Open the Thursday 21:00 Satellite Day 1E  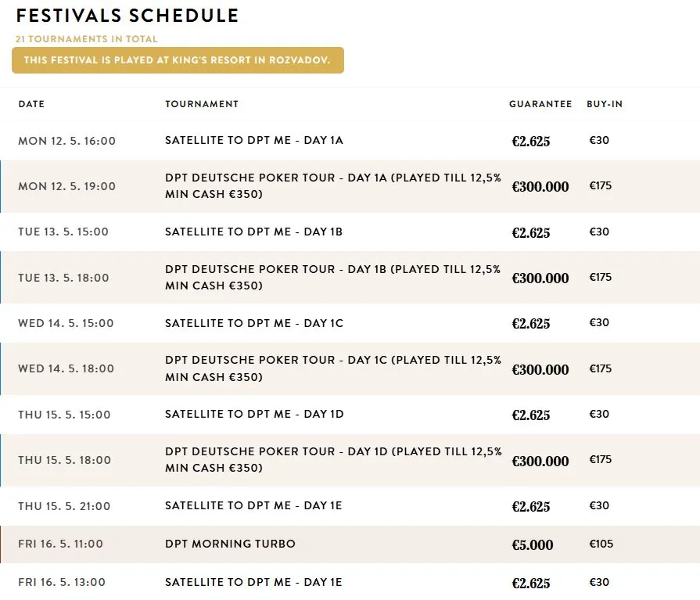point(254,506)
